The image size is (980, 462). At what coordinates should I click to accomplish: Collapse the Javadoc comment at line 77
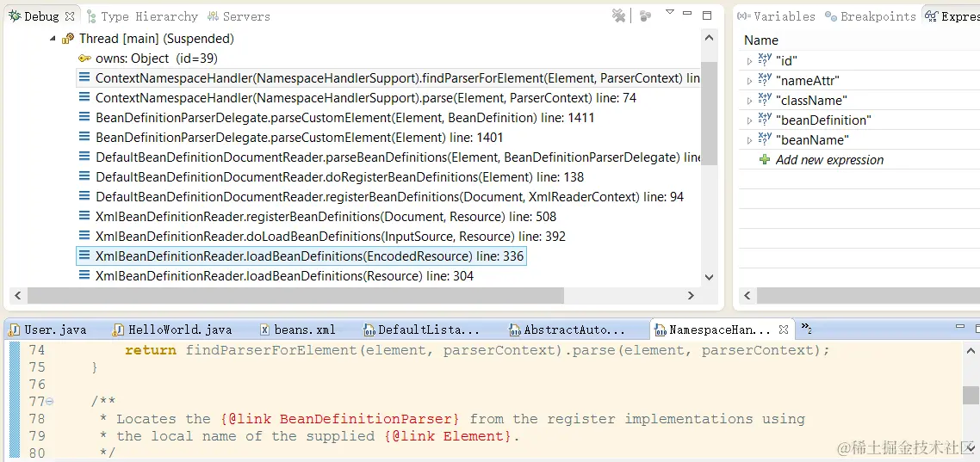(49, 402)
